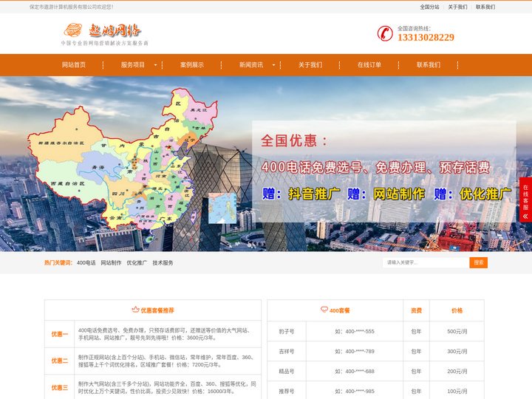Go to 案例展示 in navigation
Viewport: 532px width, 399px height.
(192, 65)
